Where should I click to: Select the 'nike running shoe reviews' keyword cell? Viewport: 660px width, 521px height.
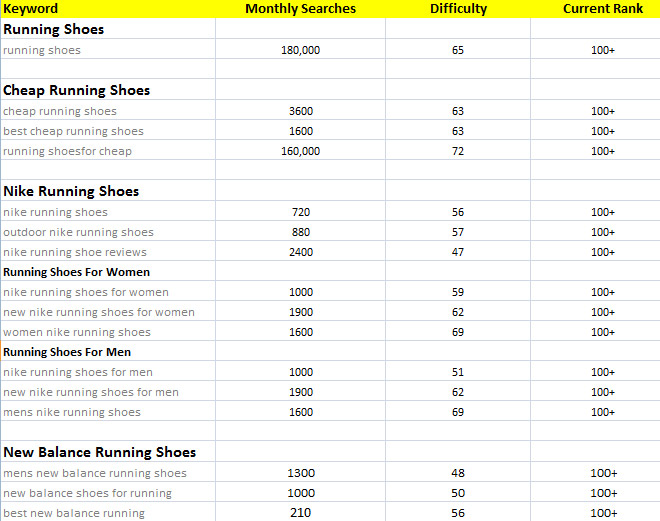click(x=75, y=252)
